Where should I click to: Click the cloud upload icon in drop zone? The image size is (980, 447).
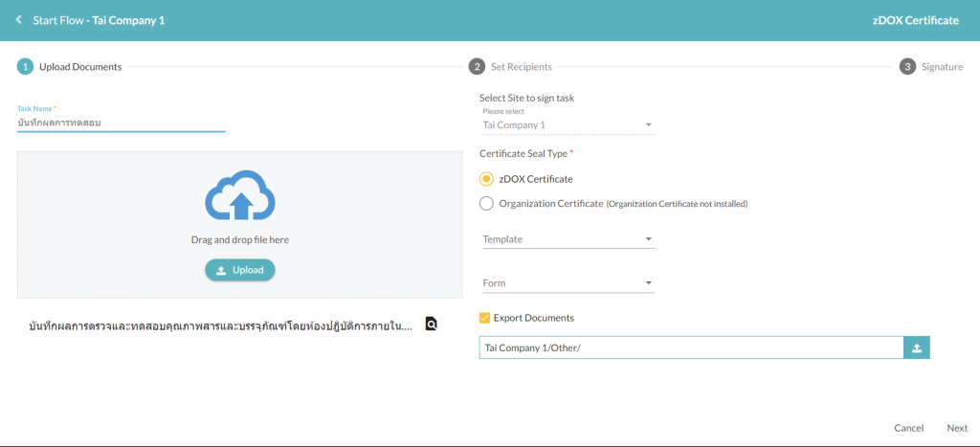tap(239, 195)
